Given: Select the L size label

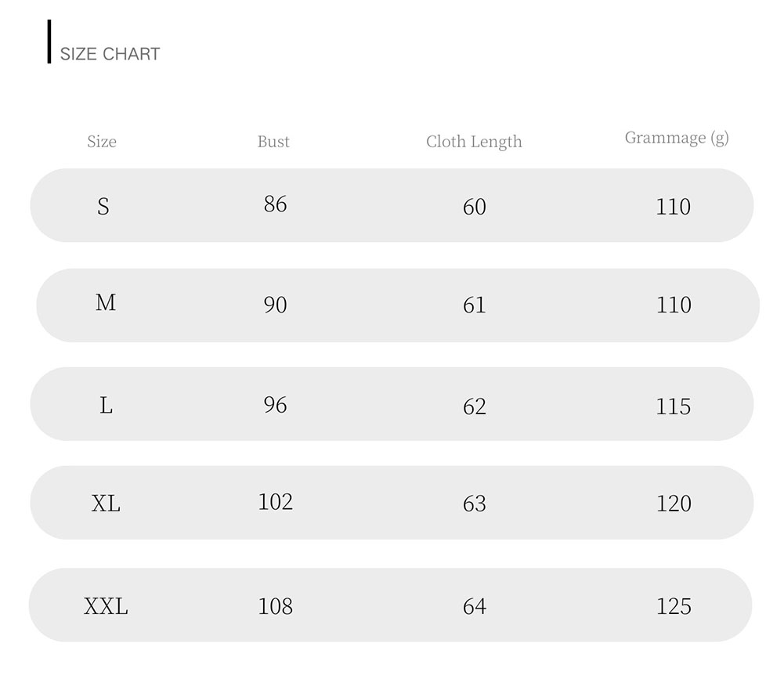Looking at the screenshot, I should coord(107,405).
